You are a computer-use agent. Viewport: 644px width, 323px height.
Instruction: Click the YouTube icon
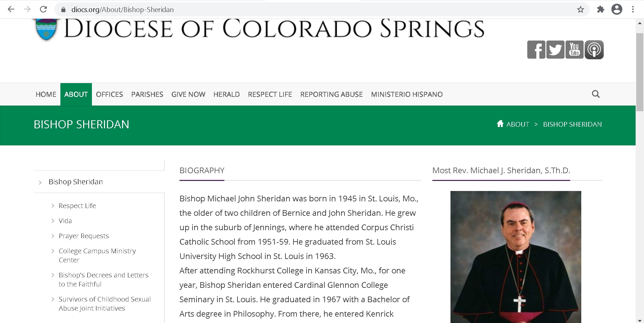coord(575,49)
